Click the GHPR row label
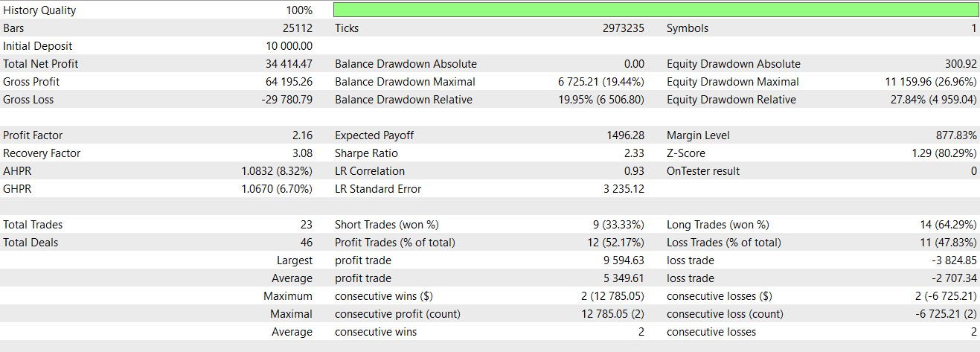This screenshot has width=980, height=352. click(17, 189)
